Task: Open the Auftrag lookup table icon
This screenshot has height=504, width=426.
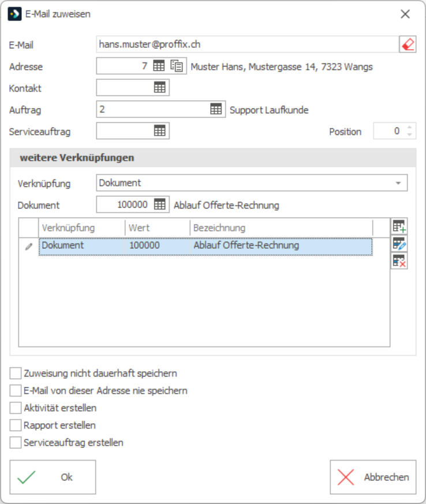Action: pos(216,109)
